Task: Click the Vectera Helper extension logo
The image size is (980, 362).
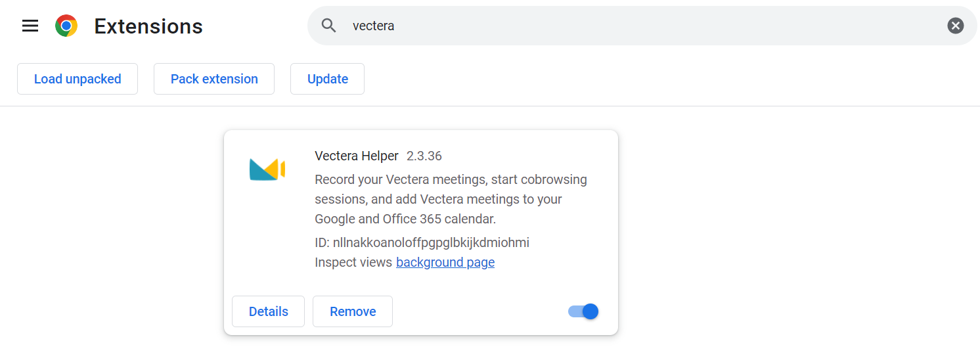Action: tap(267, 170)
